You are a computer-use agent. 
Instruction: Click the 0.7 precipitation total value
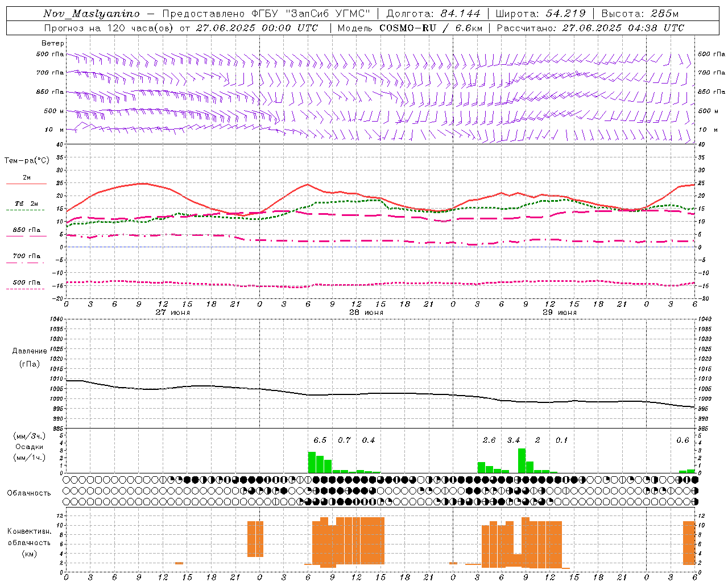tap(345, 440)
